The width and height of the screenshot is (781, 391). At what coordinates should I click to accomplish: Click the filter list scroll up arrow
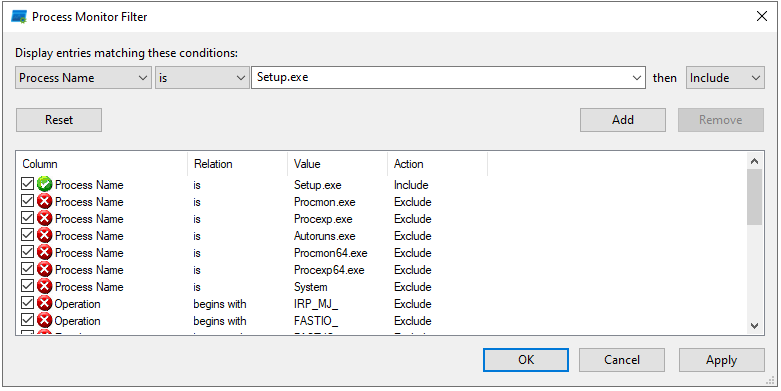[x=754, y=161]
